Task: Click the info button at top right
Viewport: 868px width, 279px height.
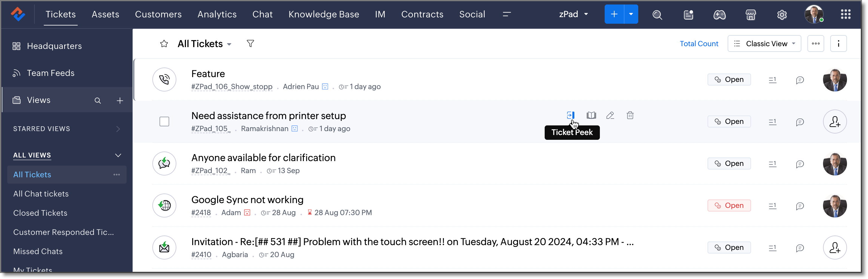Action: (838, 43)
